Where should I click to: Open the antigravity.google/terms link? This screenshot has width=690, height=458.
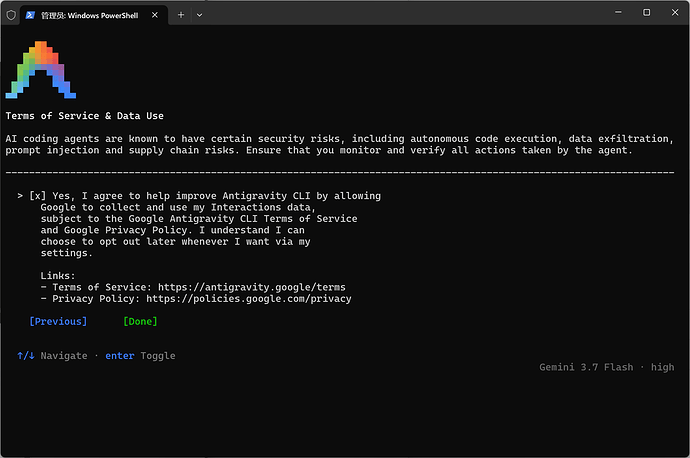point(252,287)
